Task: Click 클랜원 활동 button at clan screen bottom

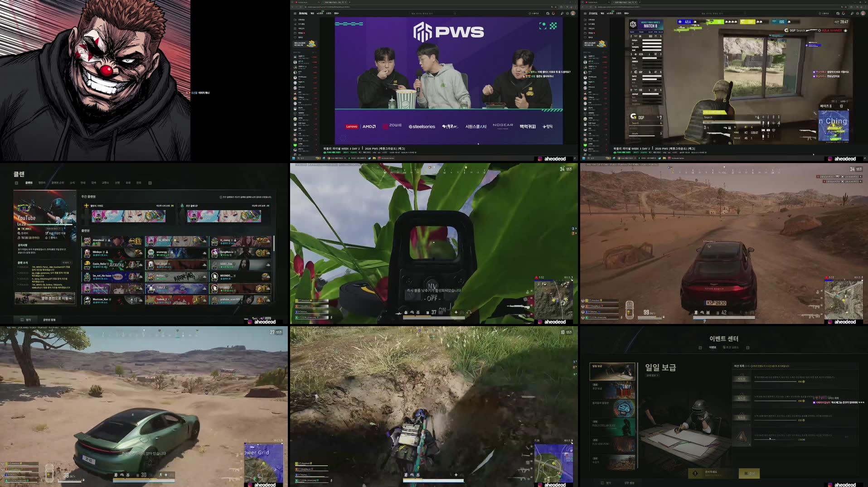Action: [x=49, y=320]
